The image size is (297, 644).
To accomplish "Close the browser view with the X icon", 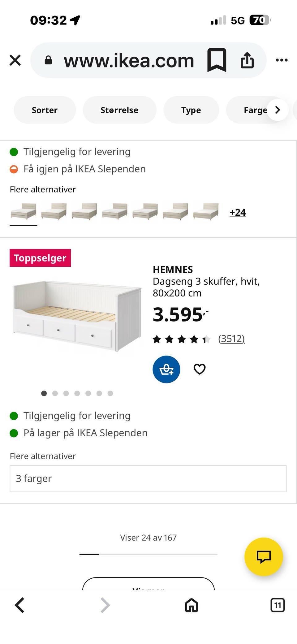I will (15, 60).
